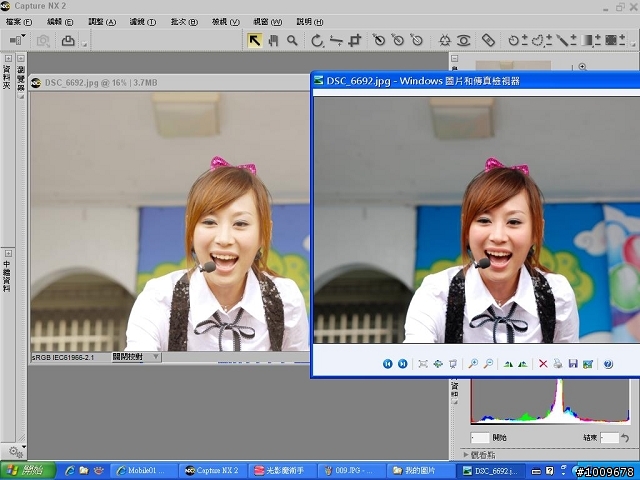Delete image with red X icon
This screenshot has height=480, width=640.
click(x=543, y=364)
